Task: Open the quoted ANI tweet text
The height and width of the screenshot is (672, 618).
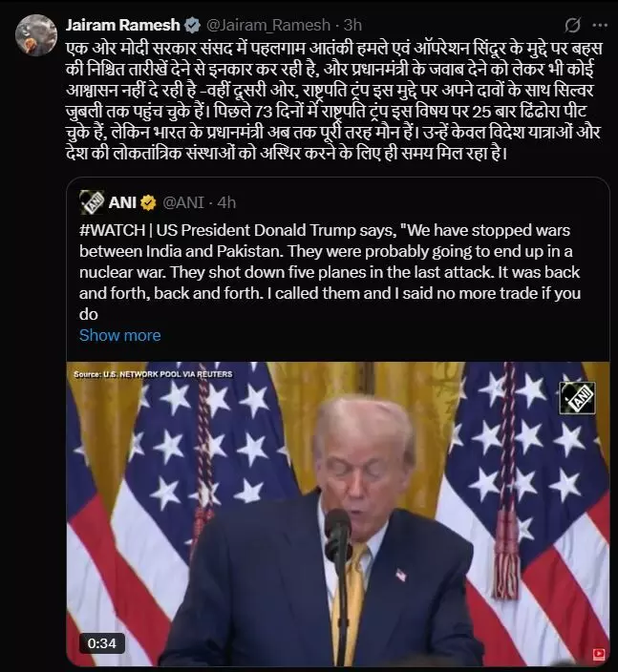Action: pyautogui.click(x=330, y=272)
